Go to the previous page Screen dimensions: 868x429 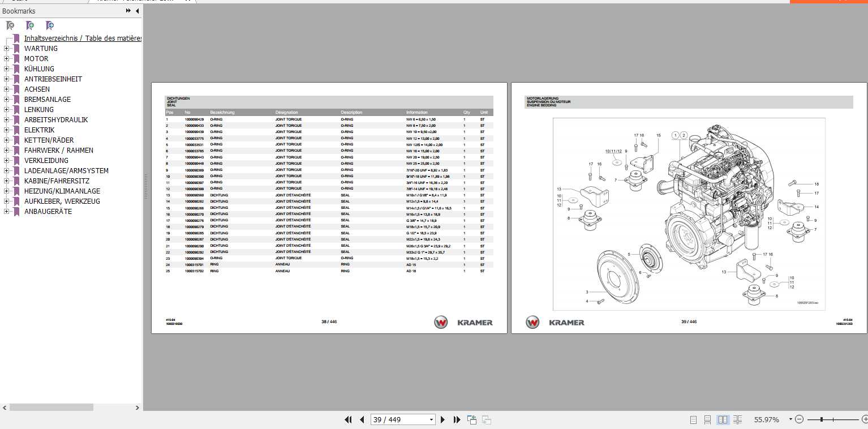(x=362, y=420)
